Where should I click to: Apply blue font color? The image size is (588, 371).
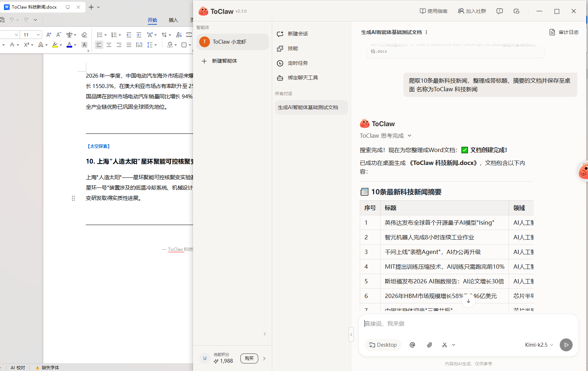[69, 45]
